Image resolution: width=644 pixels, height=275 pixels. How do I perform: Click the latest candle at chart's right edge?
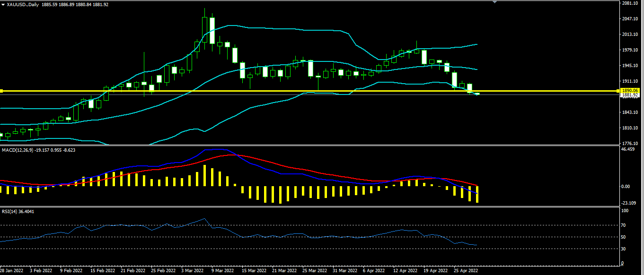(477, 94)
